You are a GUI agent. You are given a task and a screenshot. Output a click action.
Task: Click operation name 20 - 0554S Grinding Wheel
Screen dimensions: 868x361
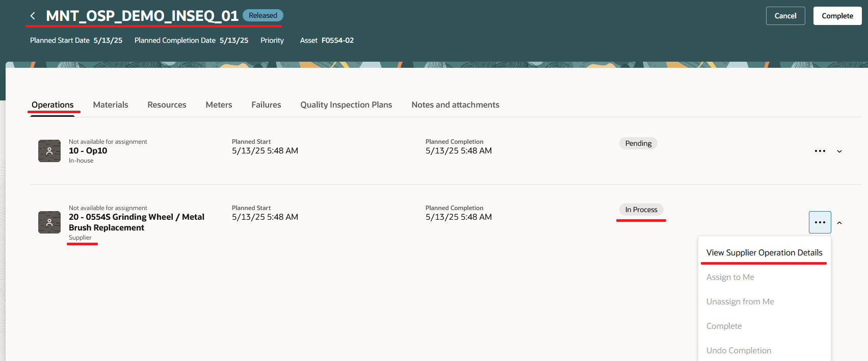[x=137, y=222]
